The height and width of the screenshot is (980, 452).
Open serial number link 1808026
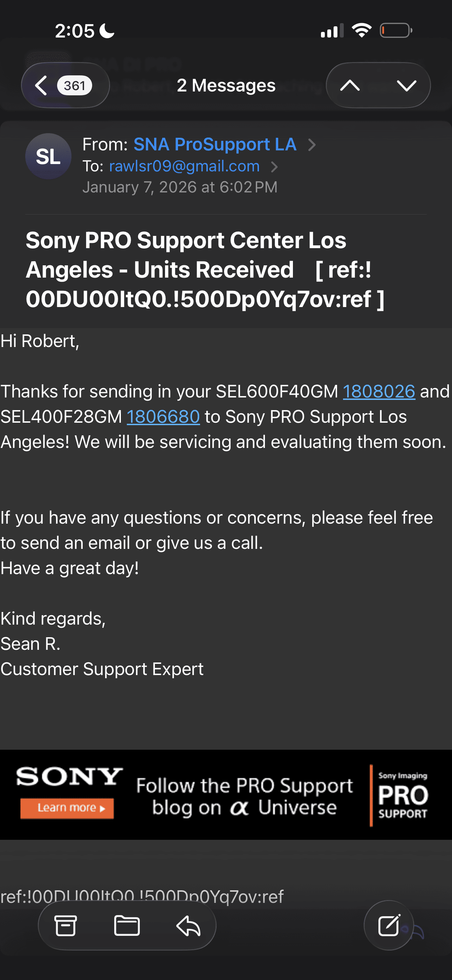point(379,392)
